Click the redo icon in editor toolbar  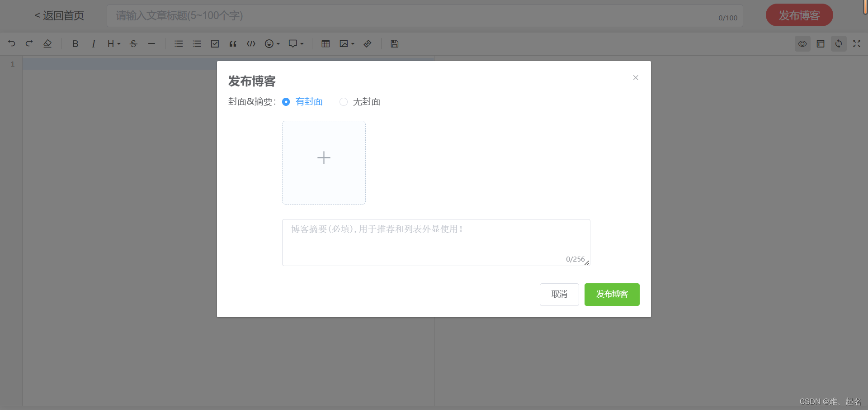click(x=29, y=44)
